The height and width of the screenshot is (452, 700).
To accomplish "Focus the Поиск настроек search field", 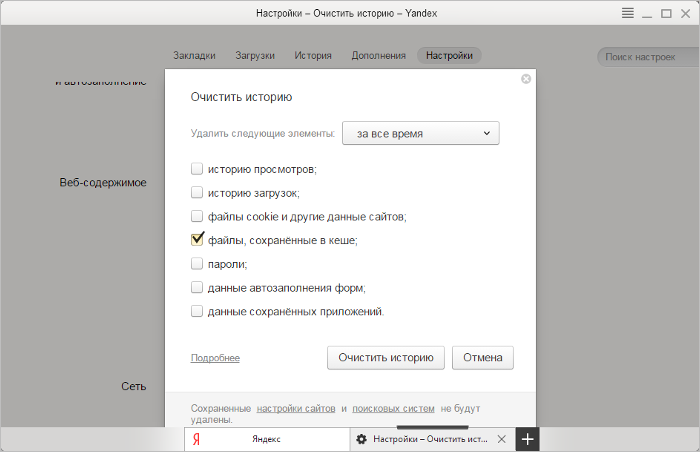I will (x=644, y=57).
